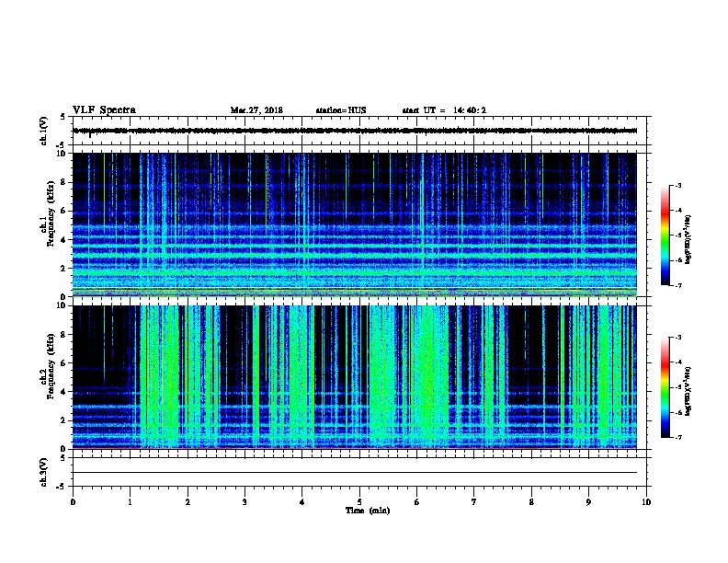Click the "station=HUS" header label
The height and width of the screenshot is (563, 728).
coord(341,110)
